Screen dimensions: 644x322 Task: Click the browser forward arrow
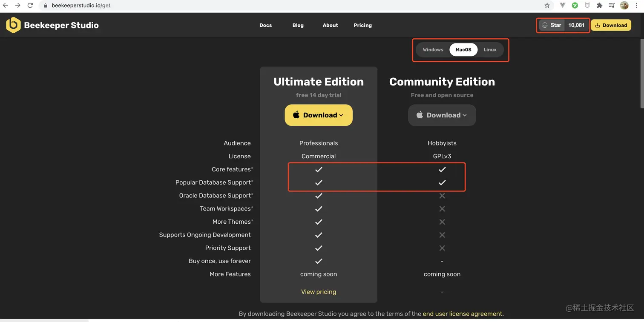[17, 6]
